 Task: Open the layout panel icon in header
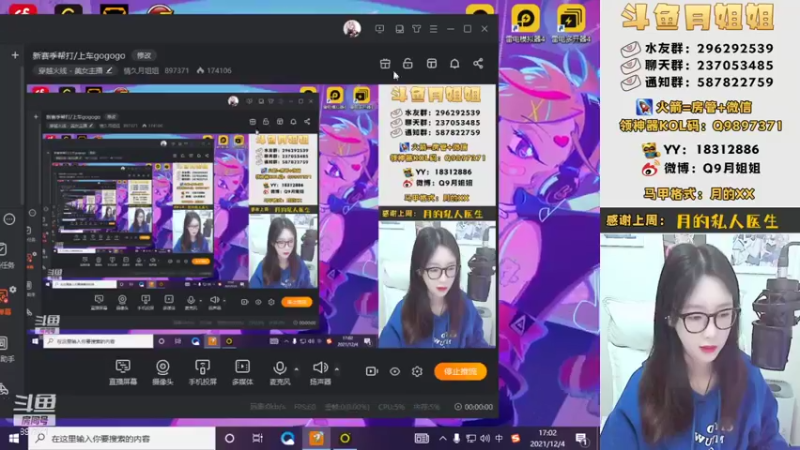pyautogui.click(x=432, y=63)
